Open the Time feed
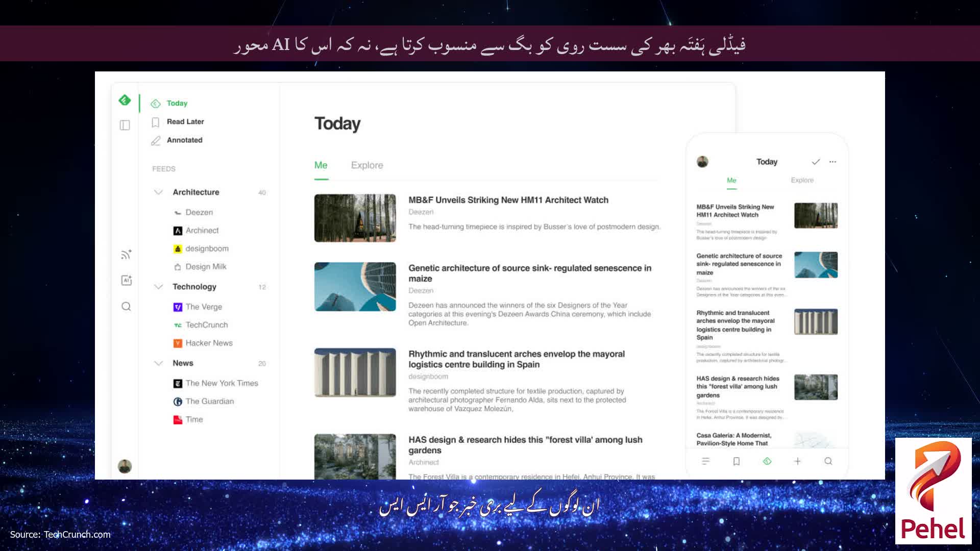The image size is (980, 551). (194, 420)
